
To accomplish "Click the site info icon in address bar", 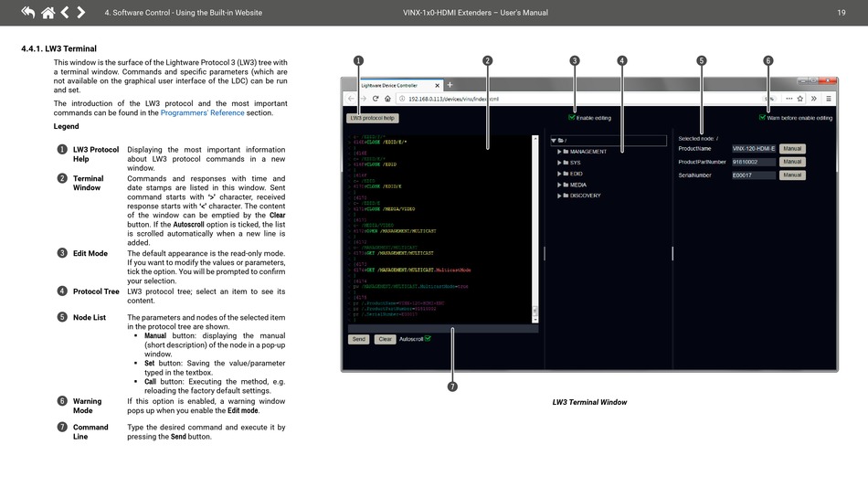I will (x=402, y=99).
